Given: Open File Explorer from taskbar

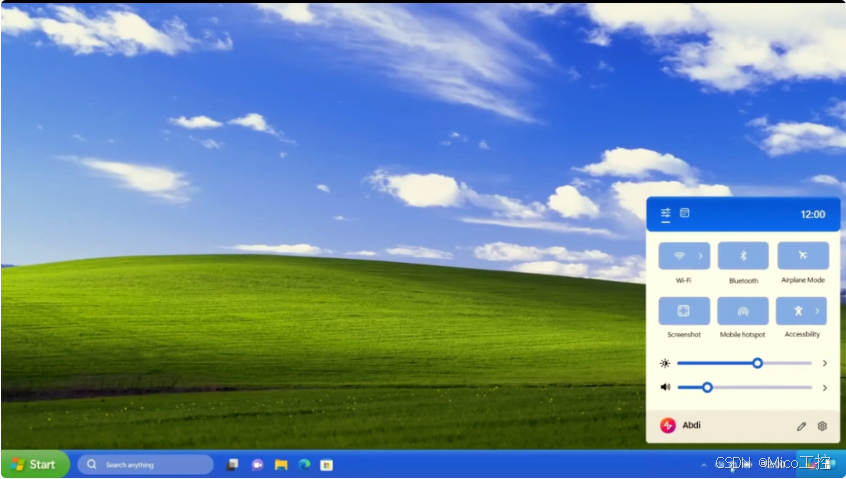Looking at the screenshot, I should (281, 464).
